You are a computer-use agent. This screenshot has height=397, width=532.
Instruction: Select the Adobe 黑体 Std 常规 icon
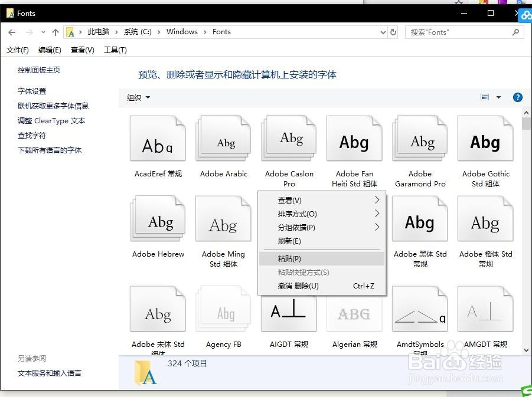pyautogui.click(x=420, y=219)
